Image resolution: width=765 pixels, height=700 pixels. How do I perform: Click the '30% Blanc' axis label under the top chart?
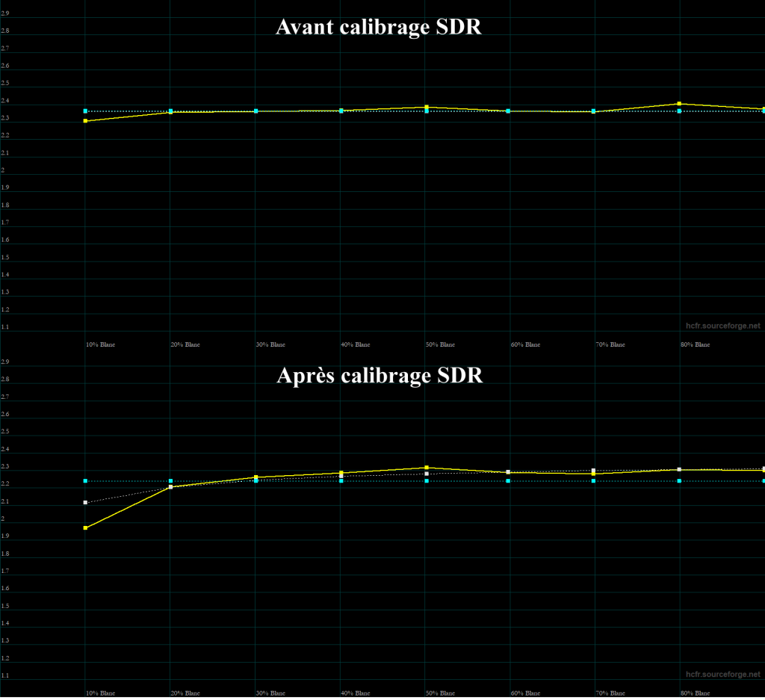tap(270, 344)
